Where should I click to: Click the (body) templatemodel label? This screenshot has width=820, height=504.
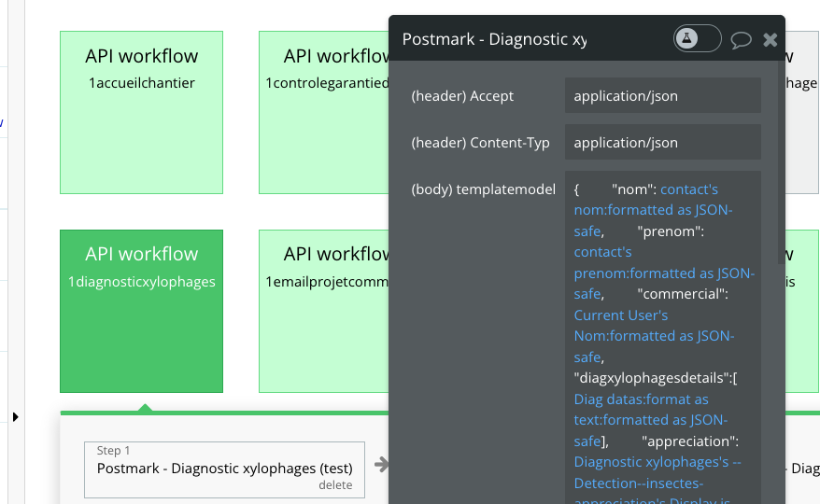pos(483,189)
